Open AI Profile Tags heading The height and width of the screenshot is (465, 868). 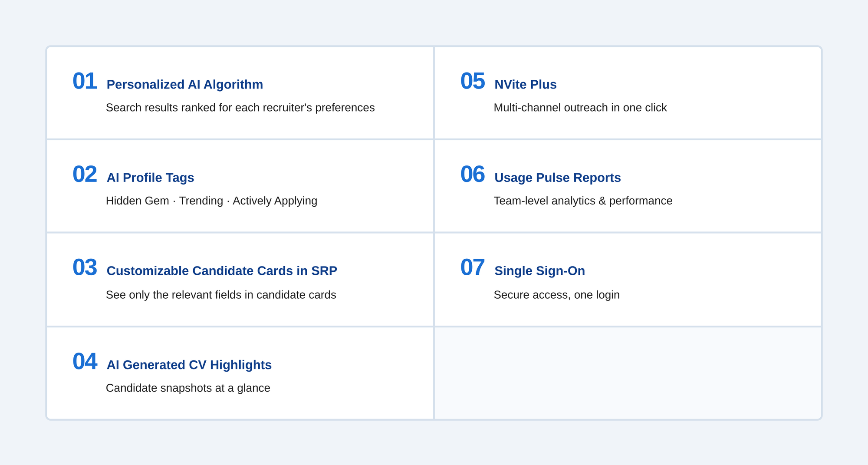coord(150,178)
